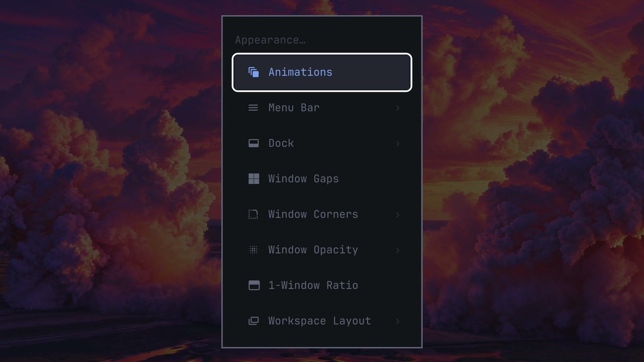This screenshot has width=644, height=362.
Task: Open the Menu Bar entry
Action: [322, 108]
